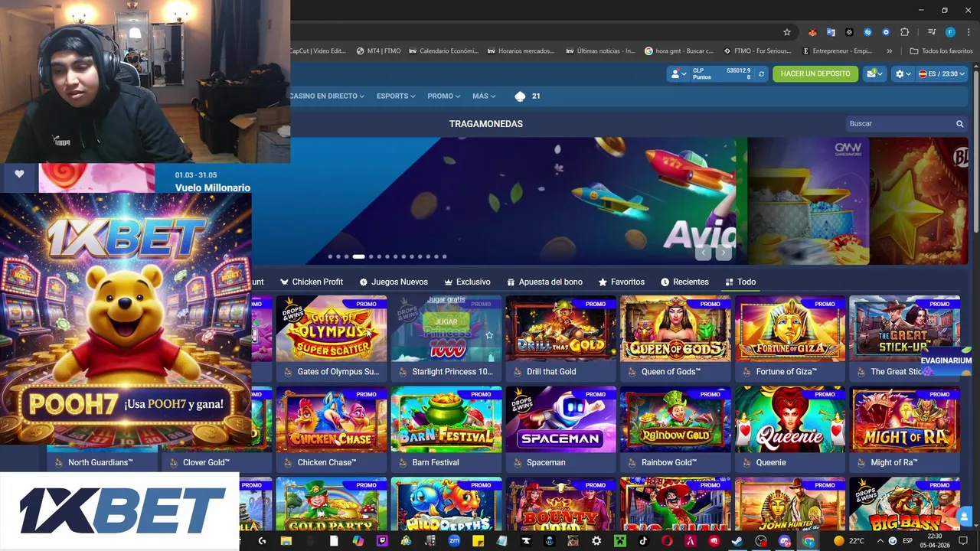Open the Queen of Gods game thumbnail
This screenshot has width=980, height=551.
tap(676, 329)
